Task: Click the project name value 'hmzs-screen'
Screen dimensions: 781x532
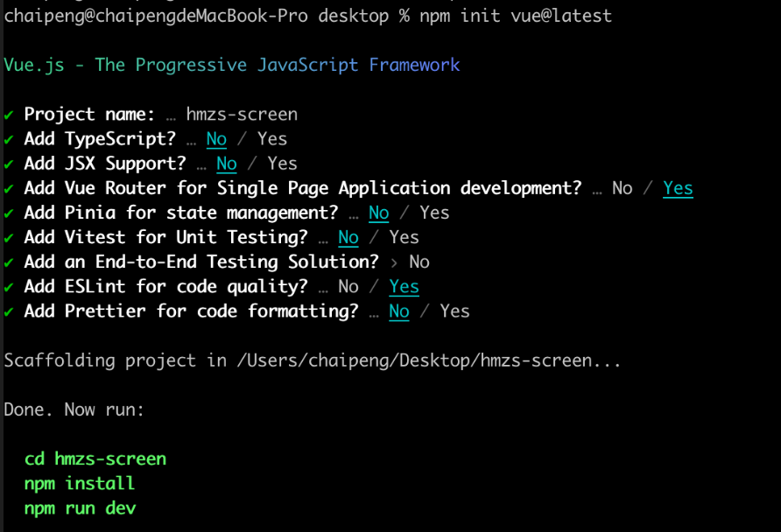Action: (x=242, y=115)
